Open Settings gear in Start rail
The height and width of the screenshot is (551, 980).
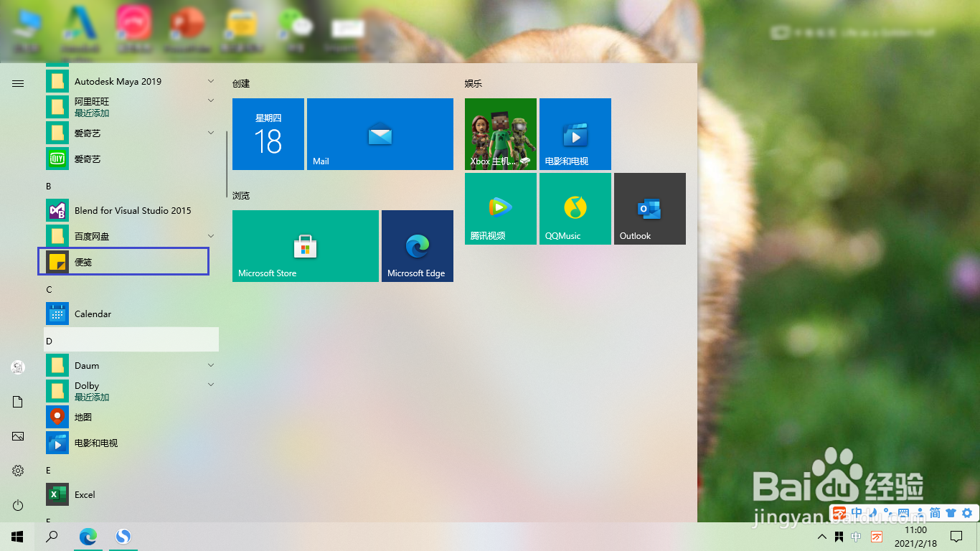tap(18, 471)
